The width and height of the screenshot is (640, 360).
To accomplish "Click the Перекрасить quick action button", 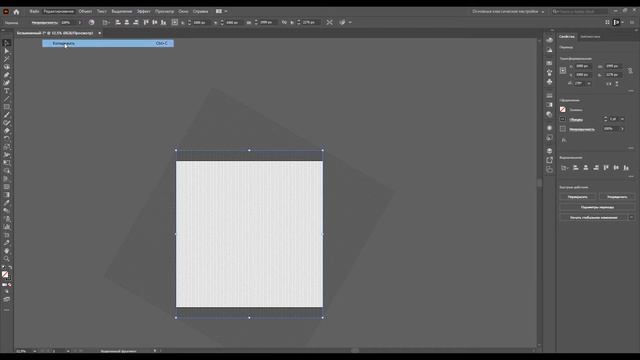I will coord(578,197).
